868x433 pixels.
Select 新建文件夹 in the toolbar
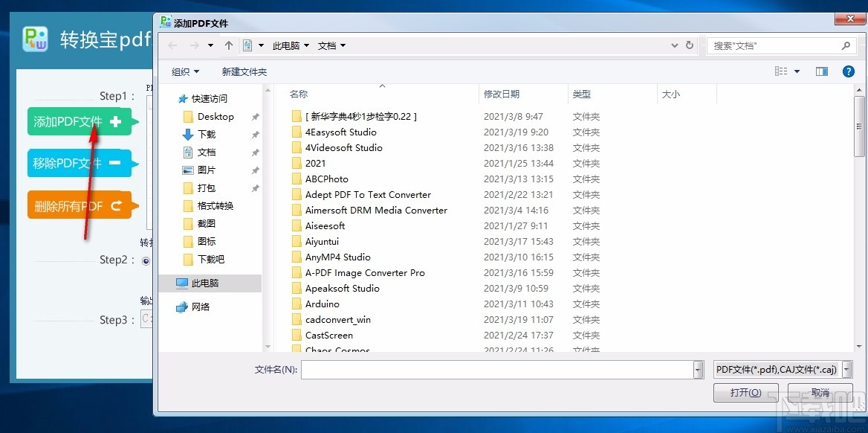[244, 71]
